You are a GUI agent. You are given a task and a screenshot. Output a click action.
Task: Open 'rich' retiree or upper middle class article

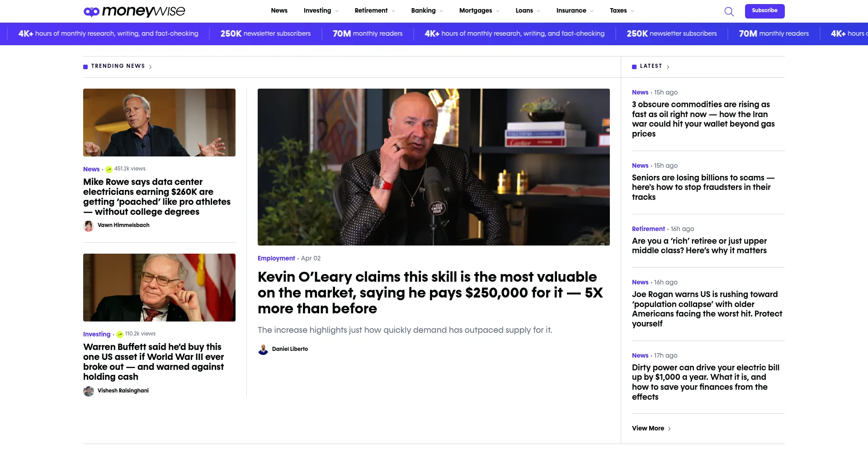(x=699, y=246)
